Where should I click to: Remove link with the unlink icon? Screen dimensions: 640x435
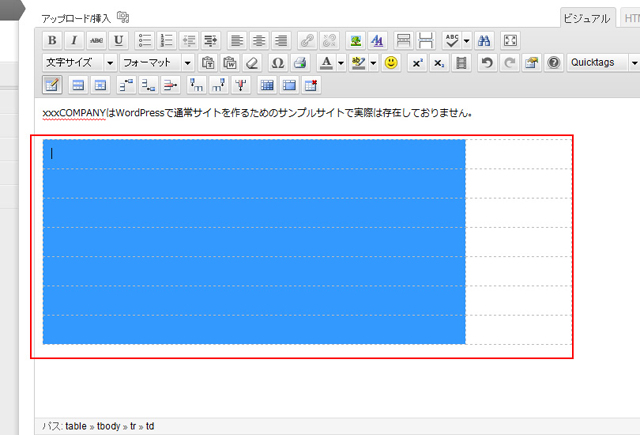(x=329, y=40)
